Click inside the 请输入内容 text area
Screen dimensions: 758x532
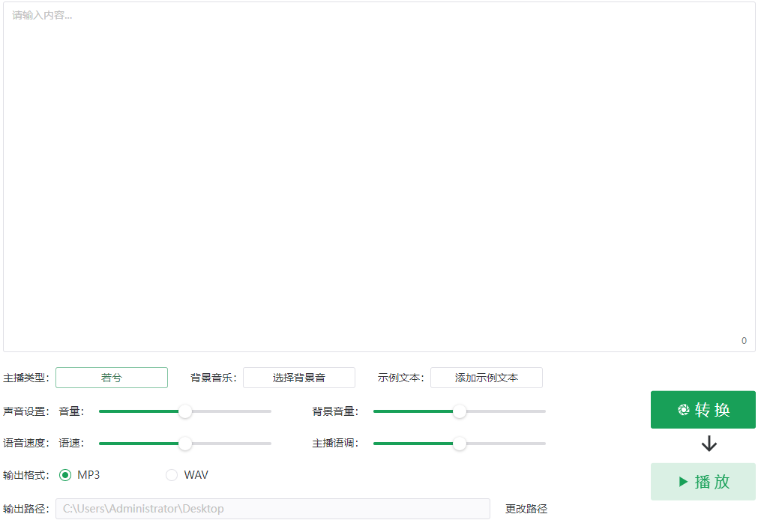[x=379, y=177]
